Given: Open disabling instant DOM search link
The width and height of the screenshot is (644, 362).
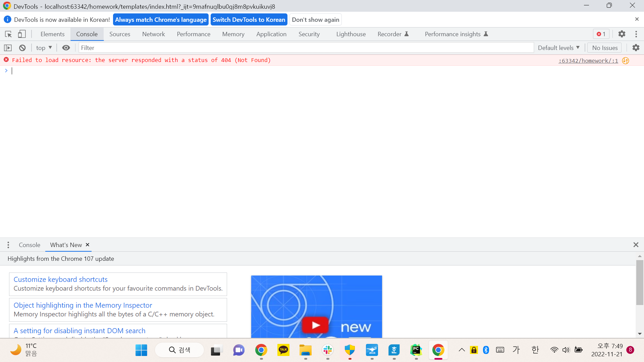Looking at the screenshot, I should [x=79, y=331].
